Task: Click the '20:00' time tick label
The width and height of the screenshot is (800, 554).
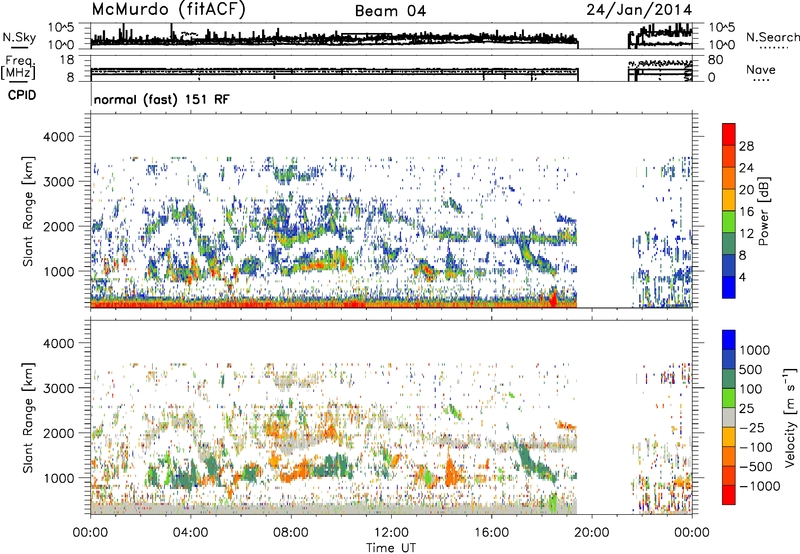Action: point(591,533)
